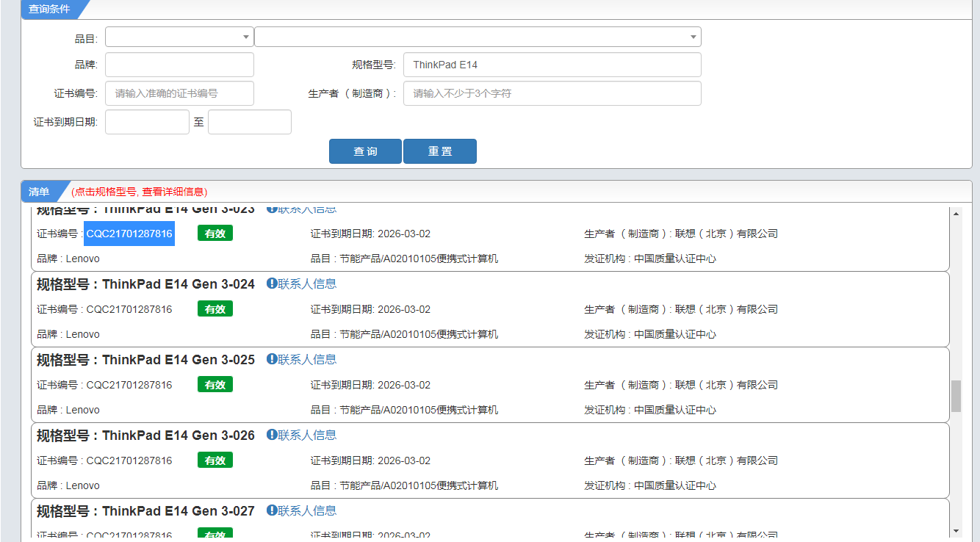This screenshot has width=980, height=542.
Task: Click certificate number text in Gen 3-024 card
Action: 129,309
